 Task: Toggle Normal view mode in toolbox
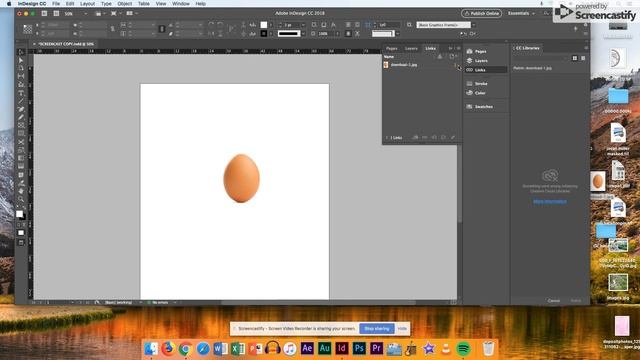pos(21,233)
